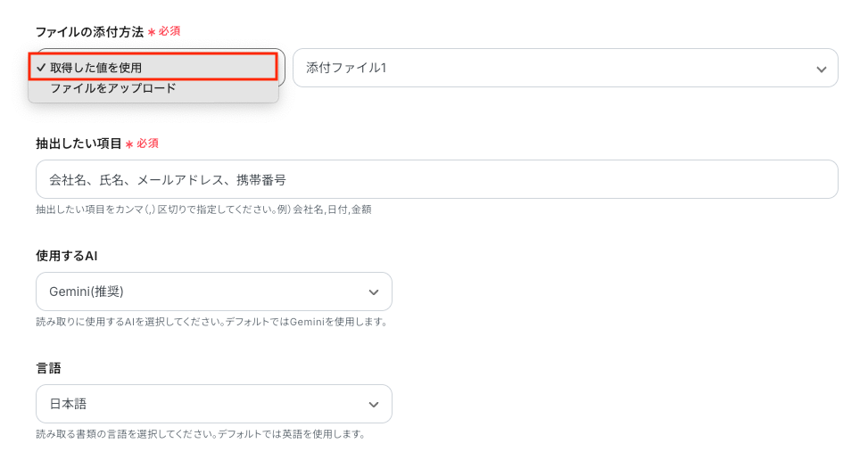
Task: Click the chevron arrow in 添付ファイル1 field
Action: (821, 69)
